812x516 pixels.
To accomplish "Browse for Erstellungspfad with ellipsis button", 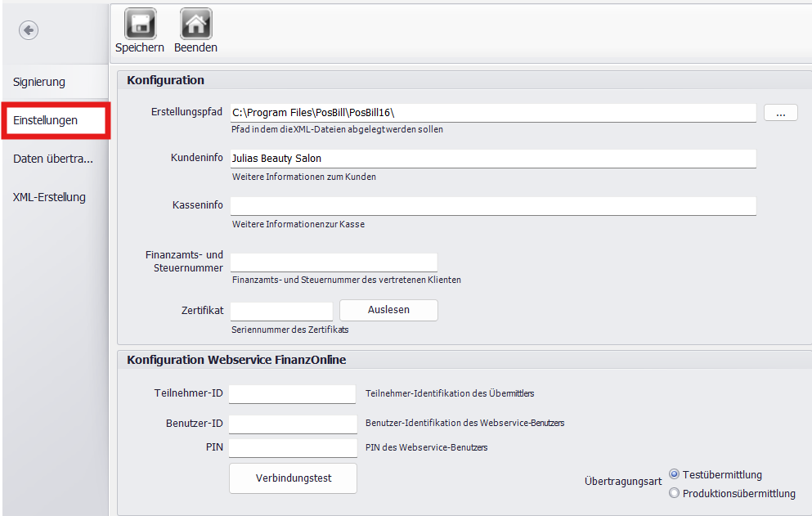I will 780,113.
